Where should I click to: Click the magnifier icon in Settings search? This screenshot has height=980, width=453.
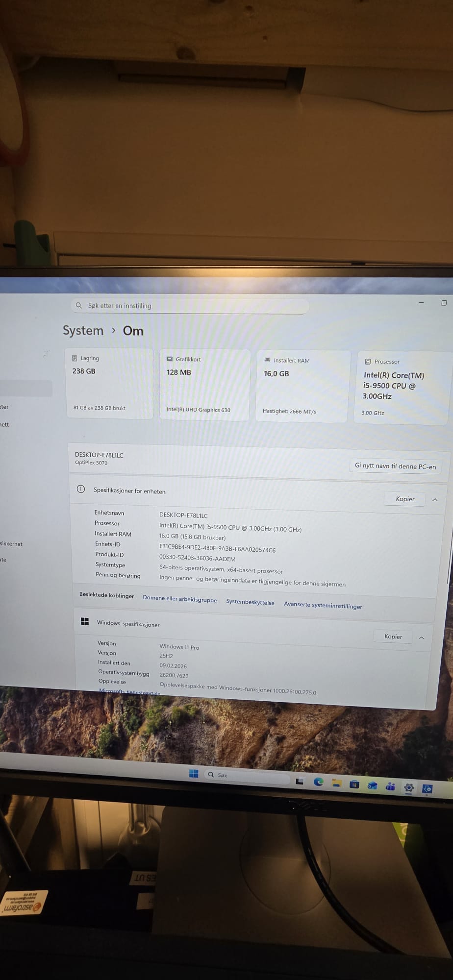[x=79, y=305]
